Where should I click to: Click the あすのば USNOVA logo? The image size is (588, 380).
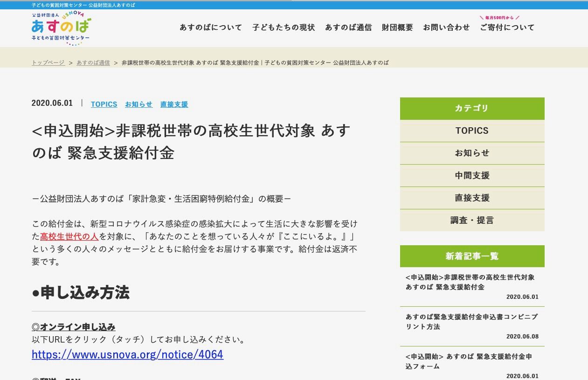point(61,29)
